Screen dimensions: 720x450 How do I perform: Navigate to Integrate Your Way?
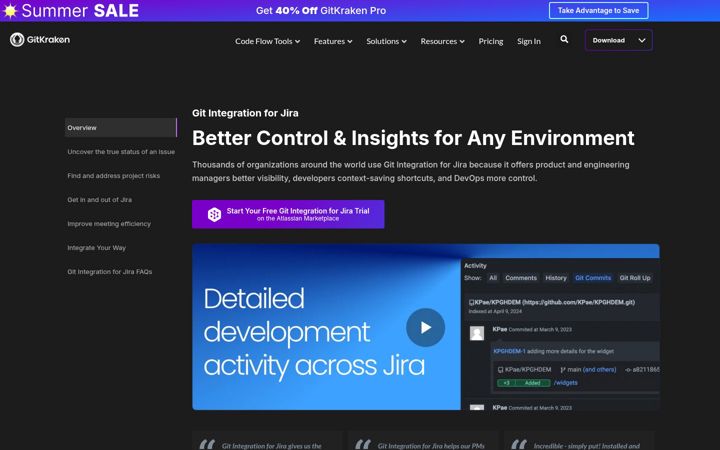pos(96,248)
